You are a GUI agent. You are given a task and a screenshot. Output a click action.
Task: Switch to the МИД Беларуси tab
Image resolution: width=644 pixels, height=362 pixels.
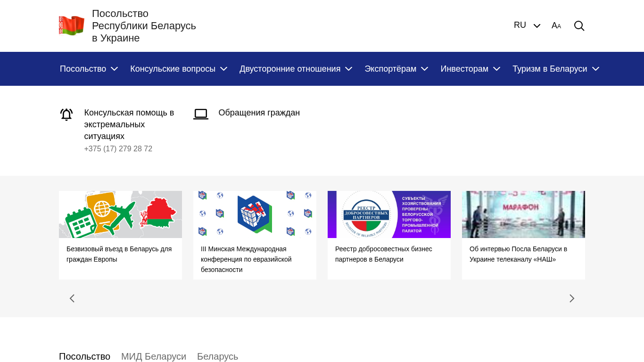[154, 356]
